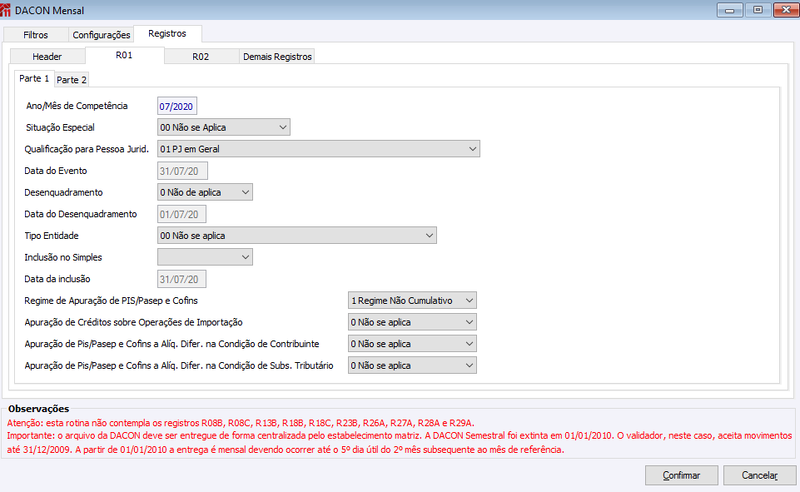Expand the Tipo Entidade dropdown
The height and width of the screenshot is (492, 800).
[x=297, y=236]
